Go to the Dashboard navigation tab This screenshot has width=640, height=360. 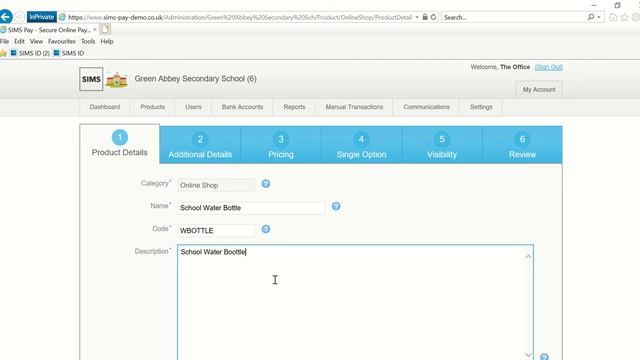pos(105,107)
